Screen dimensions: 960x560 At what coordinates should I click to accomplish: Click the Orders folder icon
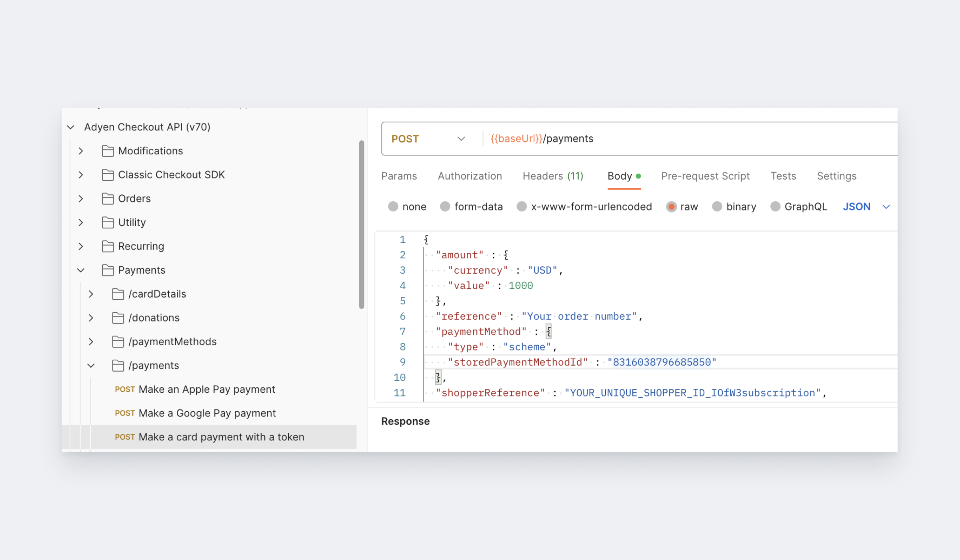tap(108, 198)
